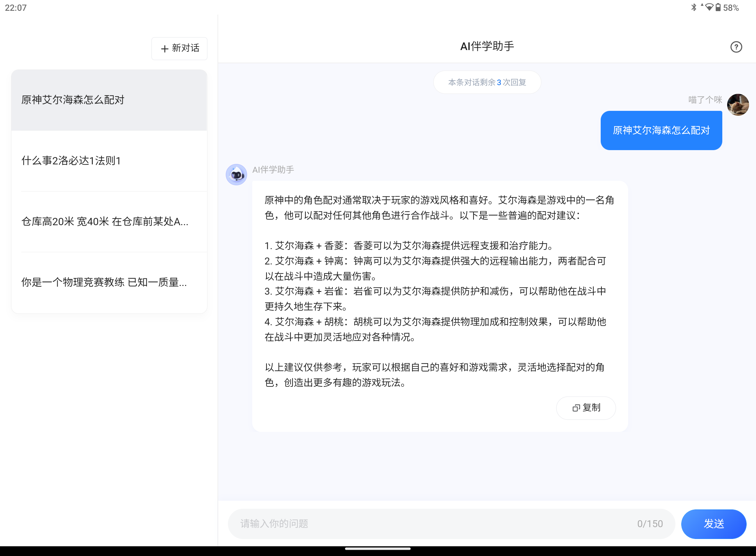The image size is (756, 556).
Task: Start a new conversation with 新对话
Action: pos(179,48)
